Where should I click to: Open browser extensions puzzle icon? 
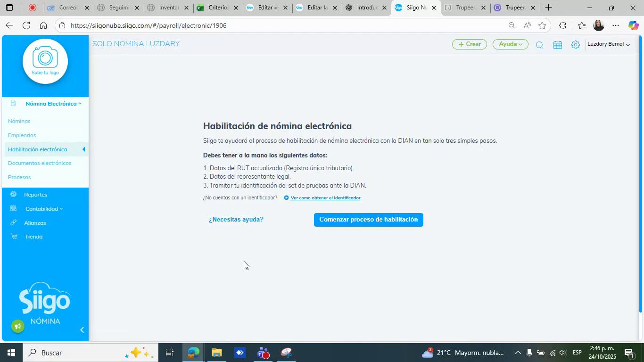point(562,25)
